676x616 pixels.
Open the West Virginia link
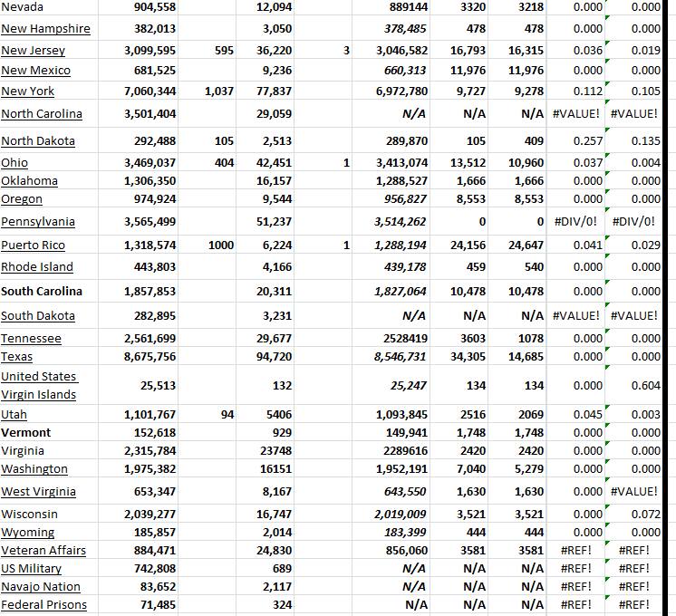tap(38, 492)
